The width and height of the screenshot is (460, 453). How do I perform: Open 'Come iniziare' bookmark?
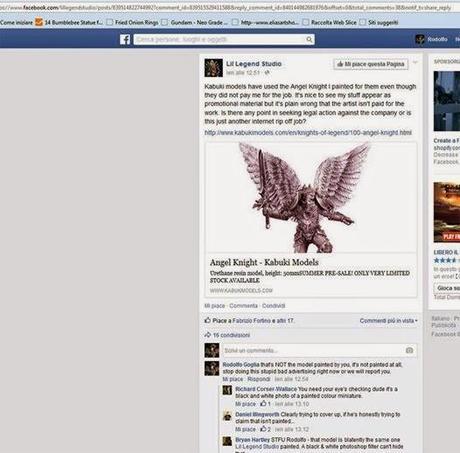coord(16,22)
